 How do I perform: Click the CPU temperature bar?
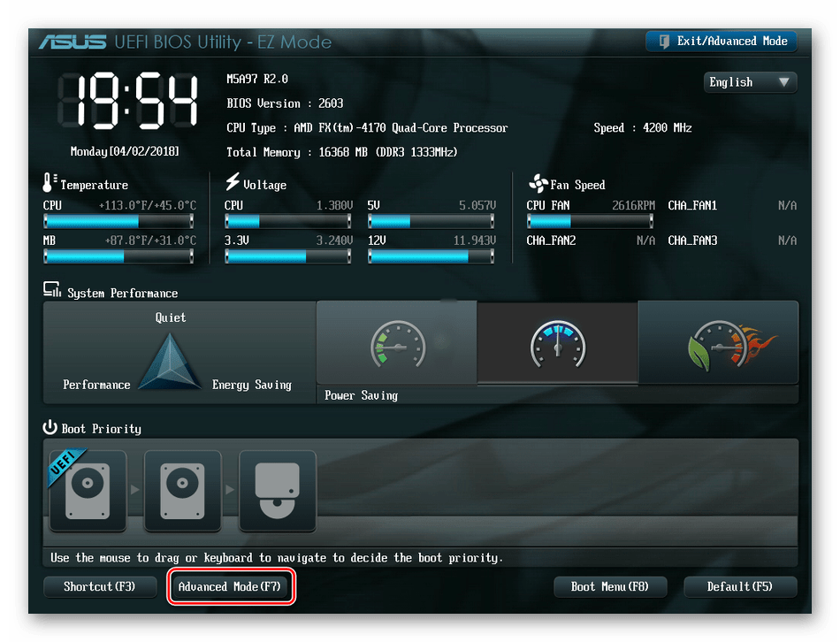click(118, 221)
